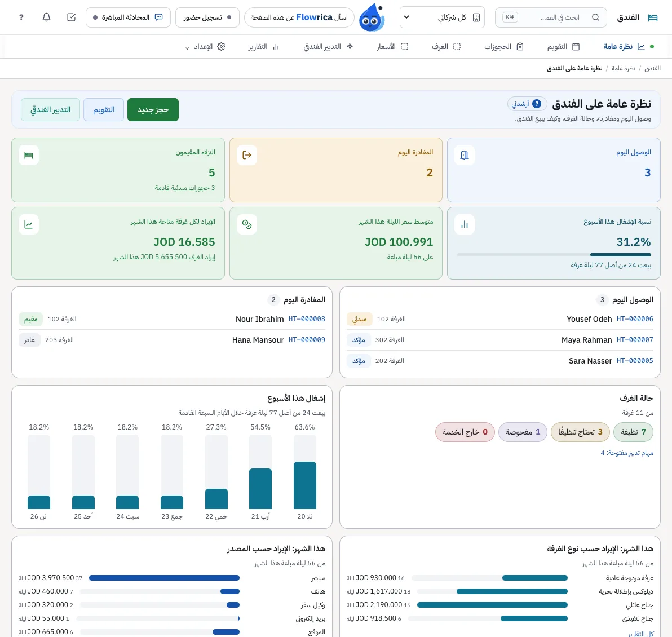Click the الفندق breadcrumb link
The height and width of the screenshot is (637, 672).
tap(652, 69)
